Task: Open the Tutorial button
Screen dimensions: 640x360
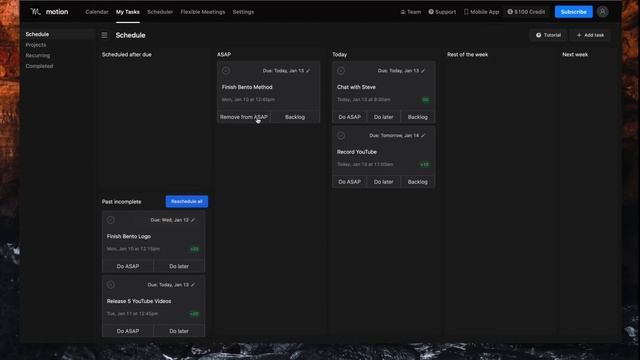Action: coord(548,35)
